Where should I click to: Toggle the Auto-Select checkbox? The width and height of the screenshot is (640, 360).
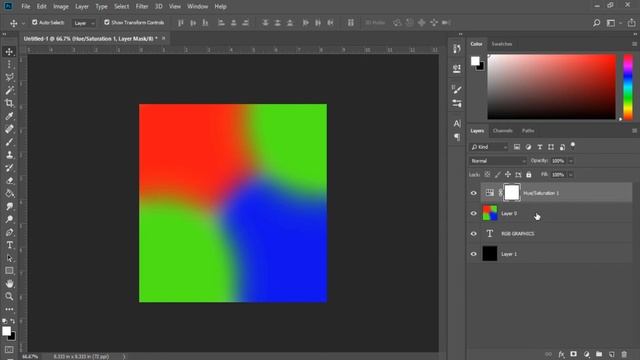pyautogui.click(x=35, y=22)
